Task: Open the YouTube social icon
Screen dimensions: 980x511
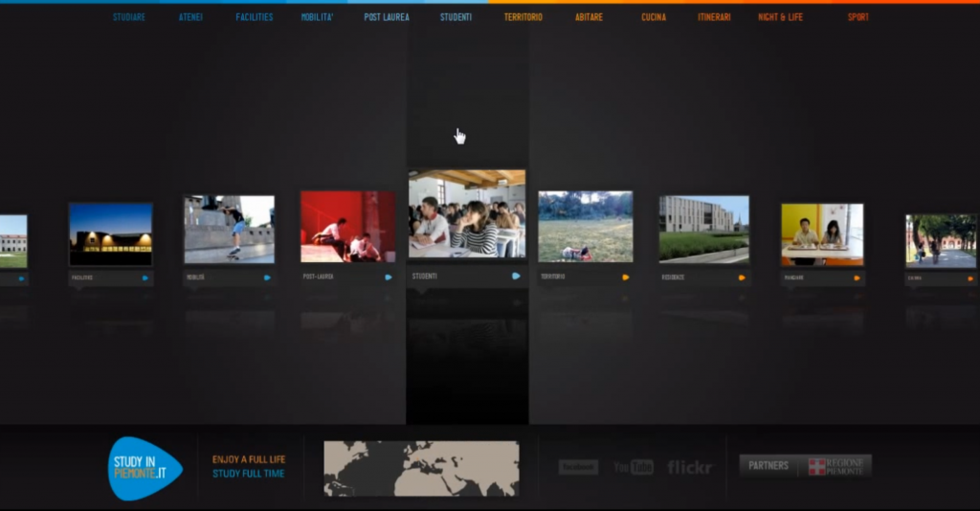Action: click(x=634, y=467)
